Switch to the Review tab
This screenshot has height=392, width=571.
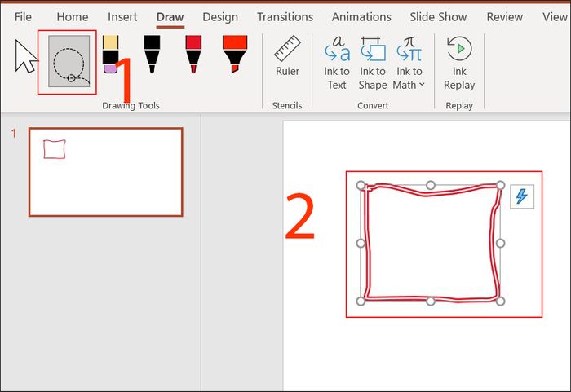pos(505,17)
